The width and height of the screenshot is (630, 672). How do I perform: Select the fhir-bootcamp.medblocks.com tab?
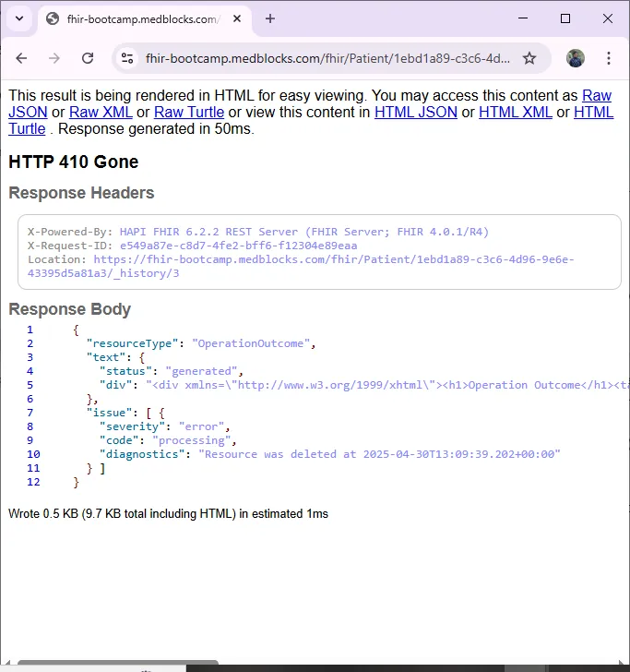coord(138,18)
